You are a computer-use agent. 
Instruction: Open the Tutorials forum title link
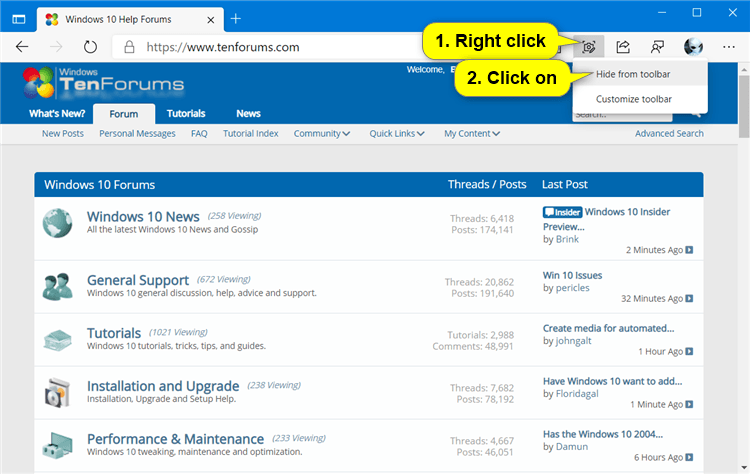point(114,333)
